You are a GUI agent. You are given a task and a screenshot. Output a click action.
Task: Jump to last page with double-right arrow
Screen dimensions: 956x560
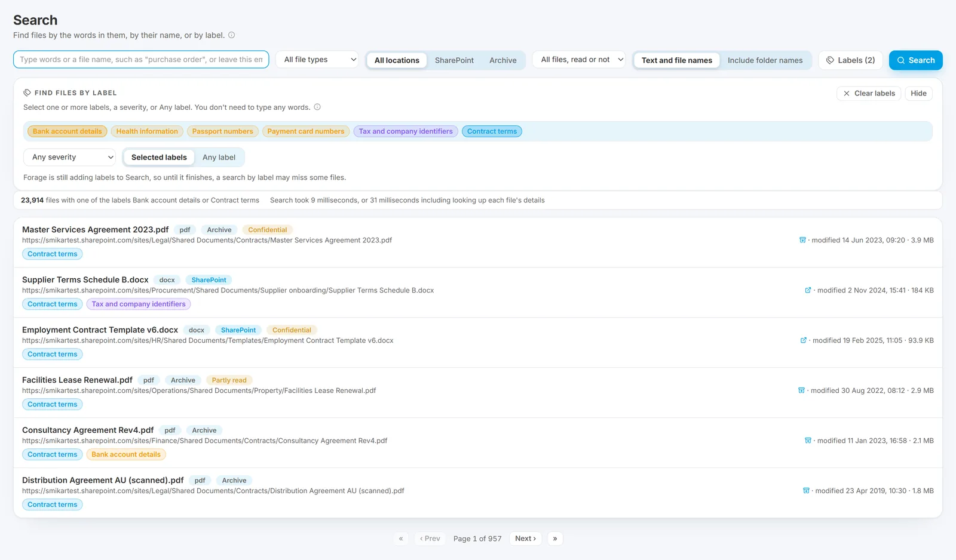pyautogui.click(x=555, y=539)
